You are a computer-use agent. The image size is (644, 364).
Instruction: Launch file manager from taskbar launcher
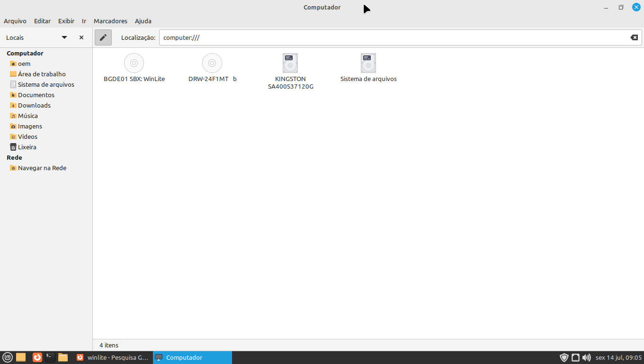[63, 357]
